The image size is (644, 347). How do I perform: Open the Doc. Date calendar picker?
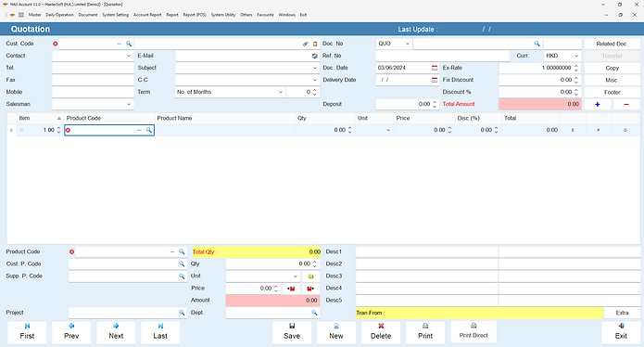(x=435, y=68)
